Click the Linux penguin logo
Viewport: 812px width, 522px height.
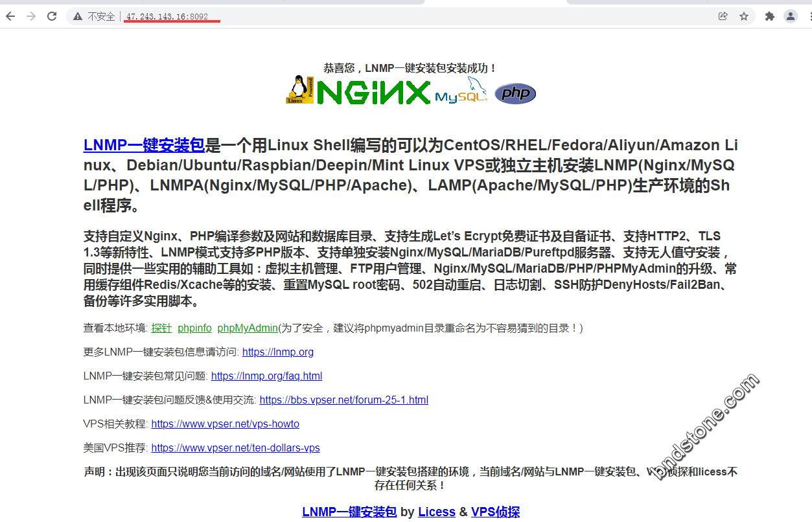click(x=299, y=89)
